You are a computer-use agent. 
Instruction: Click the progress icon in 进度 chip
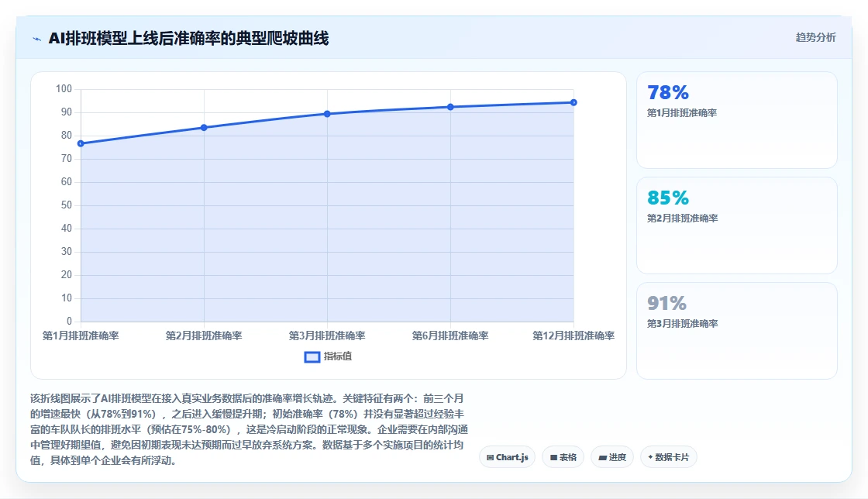coord(603,457)
